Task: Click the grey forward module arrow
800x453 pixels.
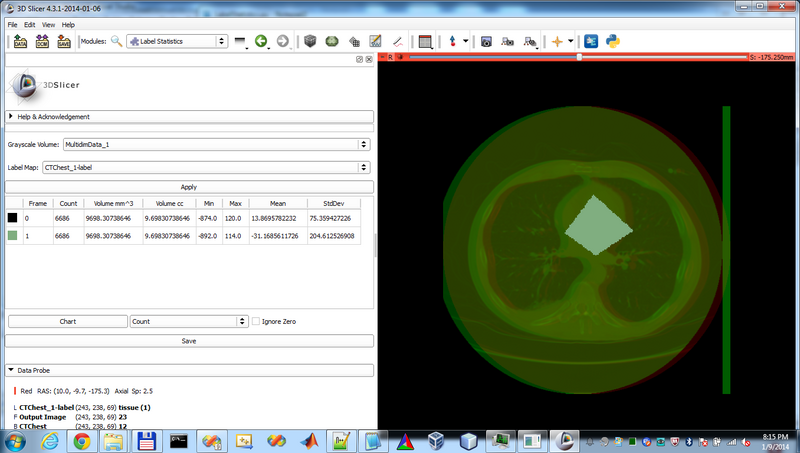Action: point(283,41)
